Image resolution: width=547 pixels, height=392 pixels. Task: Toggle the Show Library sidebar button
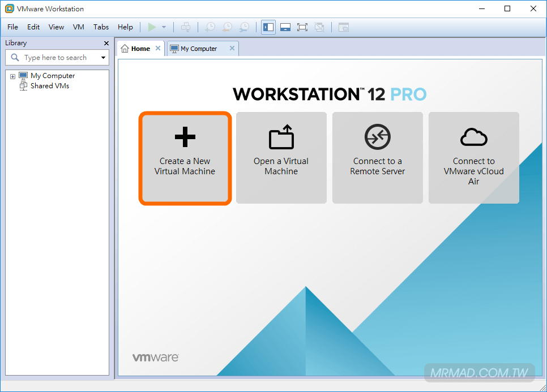pos(268,27)
